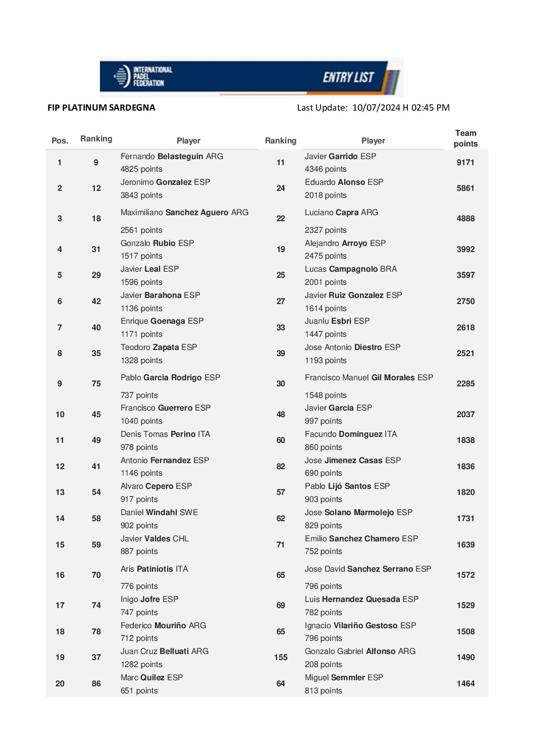This screenshot has height=756, width=534.
Task: Click team points value 1464
Action: (x=465, y=684)
